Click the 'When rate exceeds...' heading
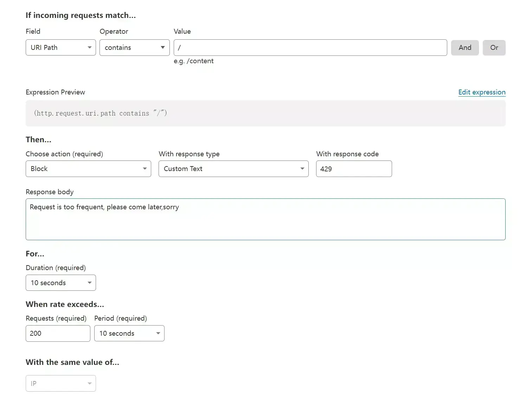 point(65,304)
